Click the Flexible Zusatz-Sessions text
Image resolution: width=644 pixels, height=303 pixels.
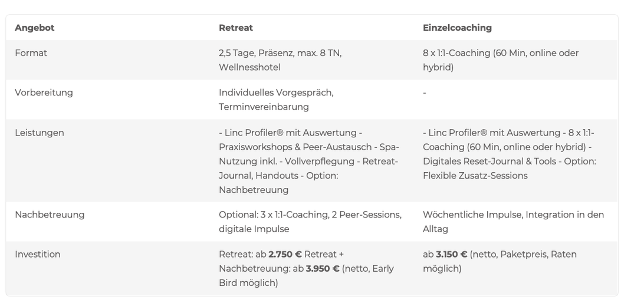475,175
